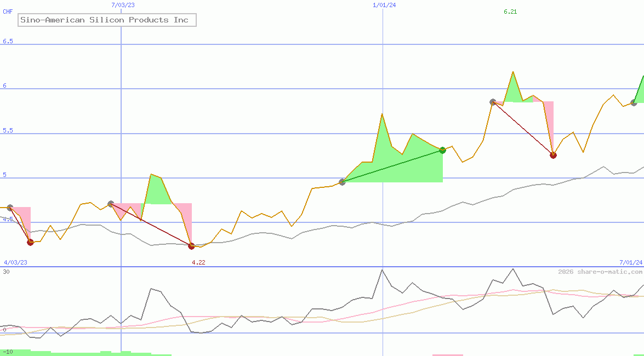Click the red endpoint dot of the falling dark-red trendline
Viewport: 644px width, 356px height.
coord(553,155)
